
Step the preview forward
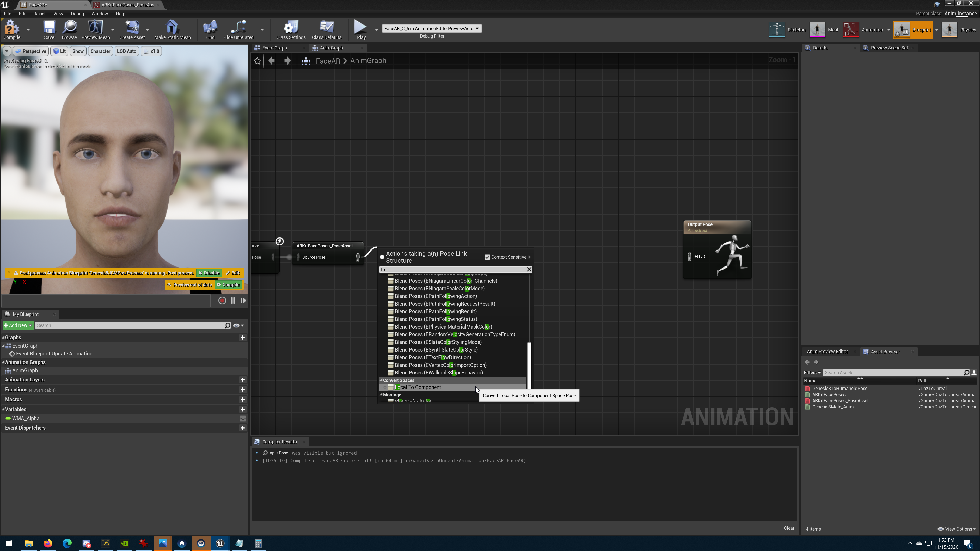click(243, 301)
